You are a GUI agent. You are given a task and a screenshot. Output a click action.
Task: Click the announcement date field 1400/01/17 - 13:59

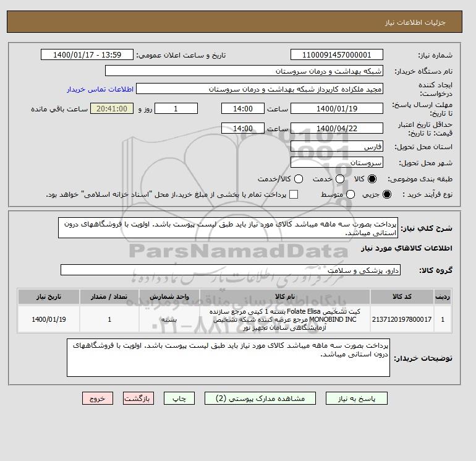[x=87, y=54]
